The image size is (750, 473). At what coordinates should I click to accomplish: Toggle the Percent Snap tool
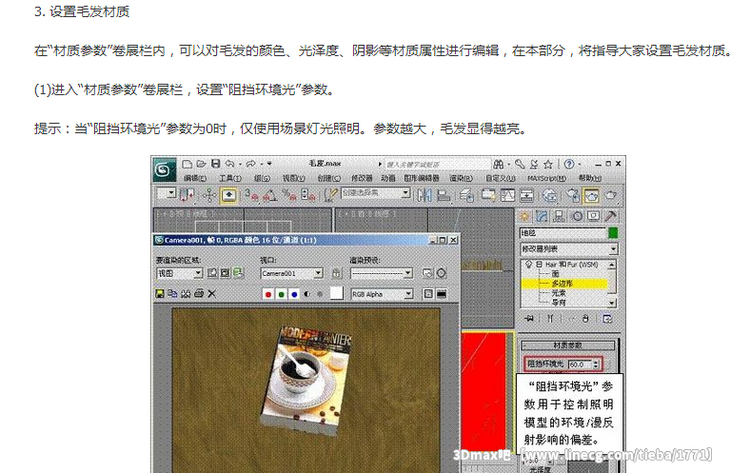click(289, 195)
